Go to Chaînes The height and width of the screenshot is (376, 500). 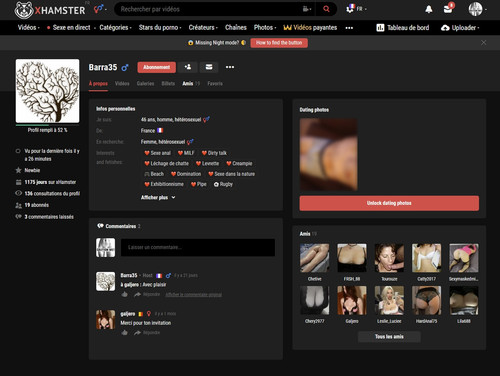click(236, 28)
